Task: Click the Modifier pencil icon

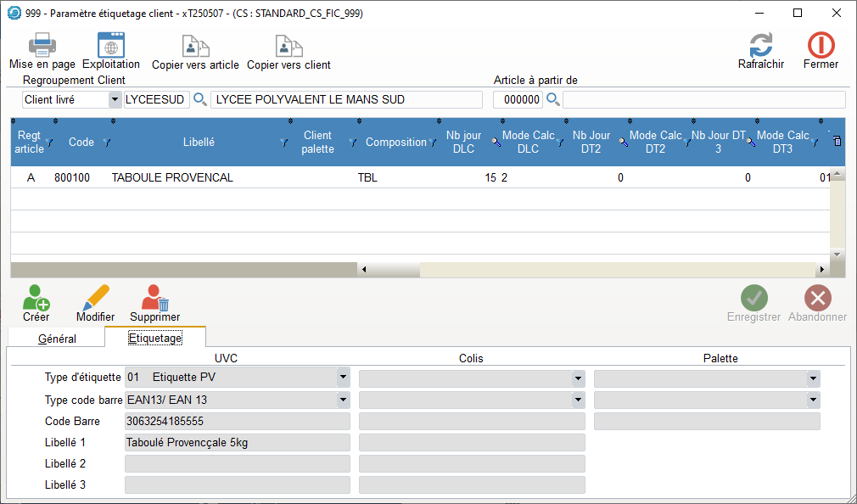Action: tap(95, 299)
